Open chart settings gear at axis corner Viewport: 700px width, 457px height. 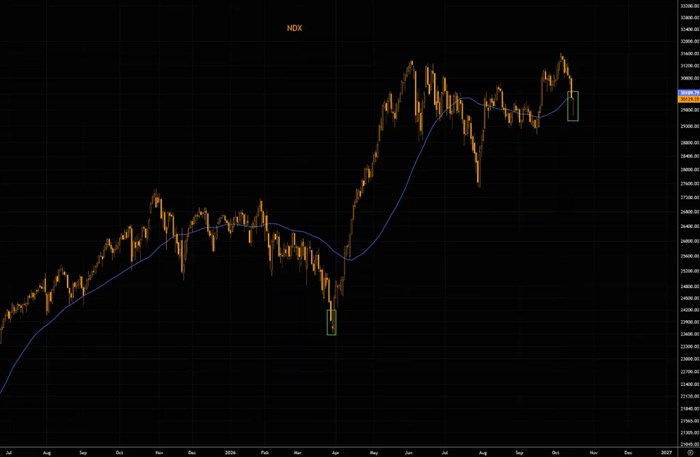click(x=691, y=453)
